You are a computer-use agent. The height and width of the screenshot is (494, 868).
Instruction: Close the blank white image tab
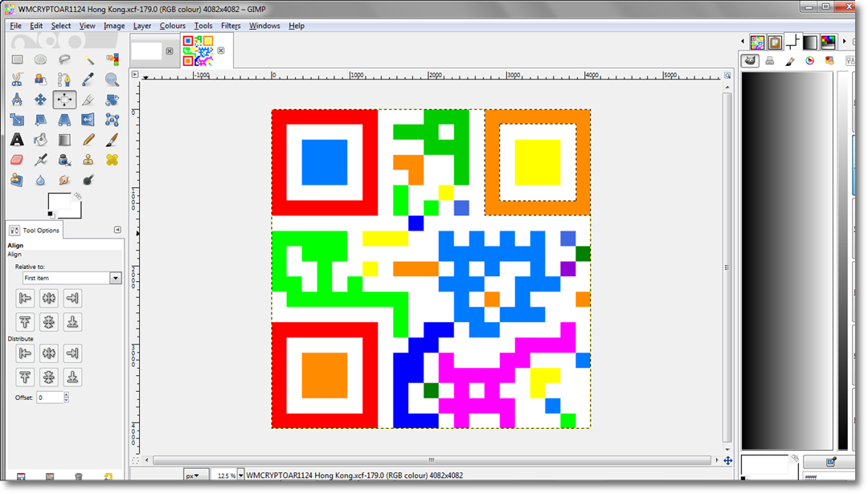pos(170,51)
